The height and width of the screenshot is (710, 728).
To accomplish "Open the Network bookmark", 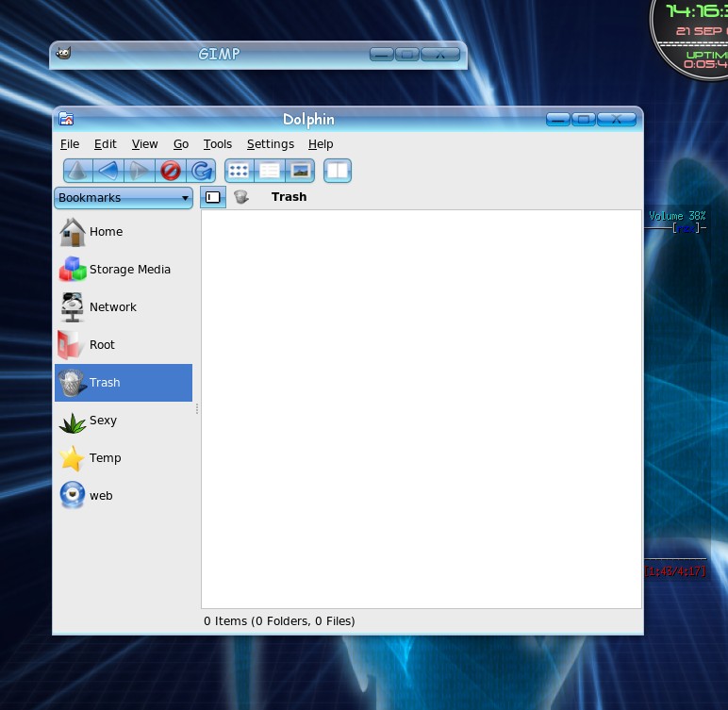I will tap(124, 307).
